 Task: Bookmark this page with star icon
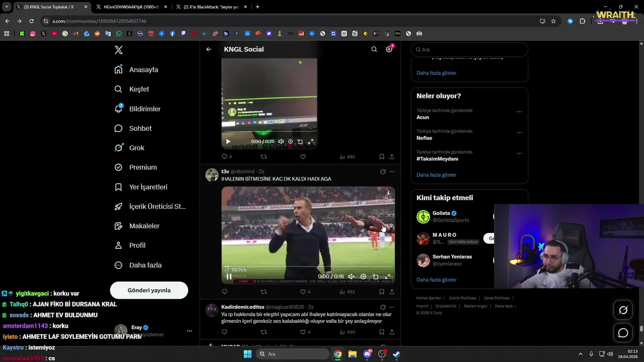tap(553, 21)
